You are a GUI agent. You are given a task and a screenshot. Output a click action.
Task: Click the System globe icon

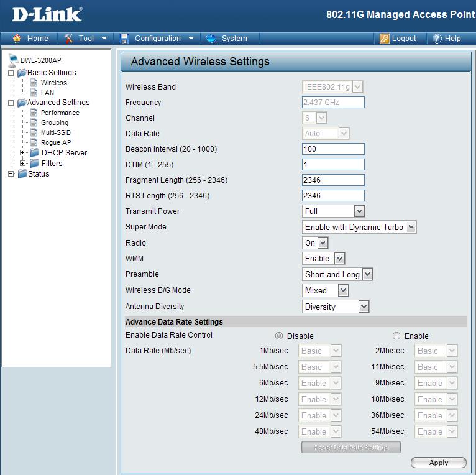click(211, 39)
